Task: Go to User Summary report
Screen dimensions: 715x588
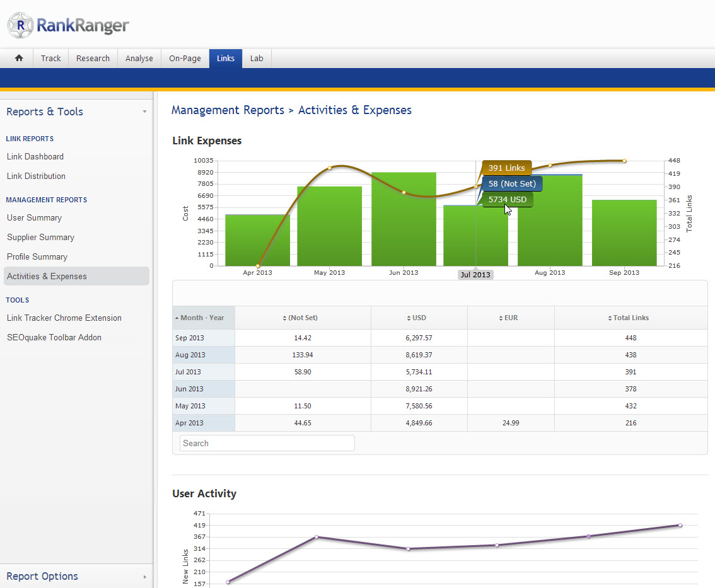Action: click(x=34, y=217)
